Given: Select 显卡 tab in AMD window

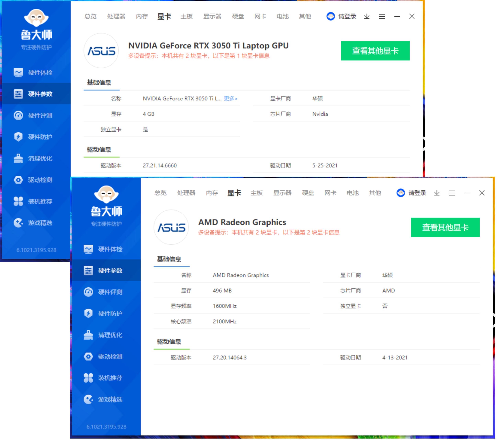Looking at the screenshot, I should [234, 193].
